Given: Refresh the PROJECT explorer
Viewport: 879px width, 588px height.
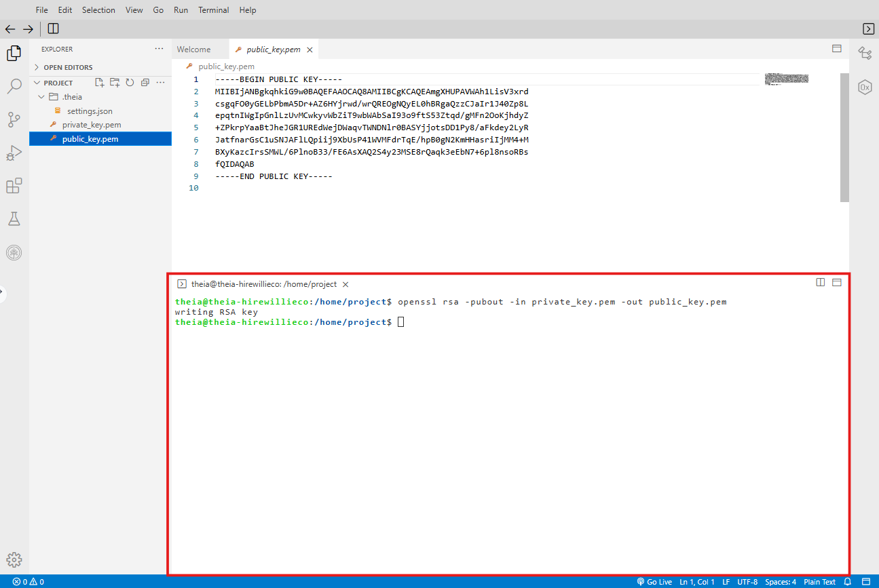Looking at the screenshot, I should coord(130,83).
